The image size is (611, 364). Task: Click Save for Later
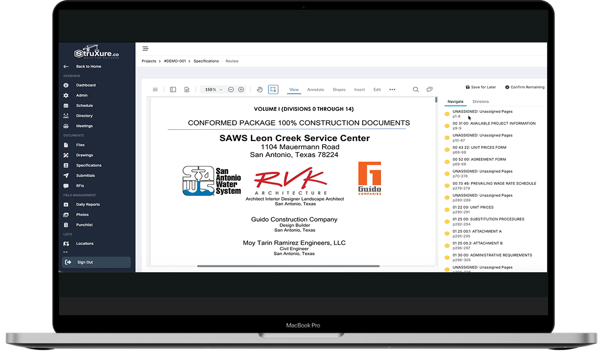point(481,87)
